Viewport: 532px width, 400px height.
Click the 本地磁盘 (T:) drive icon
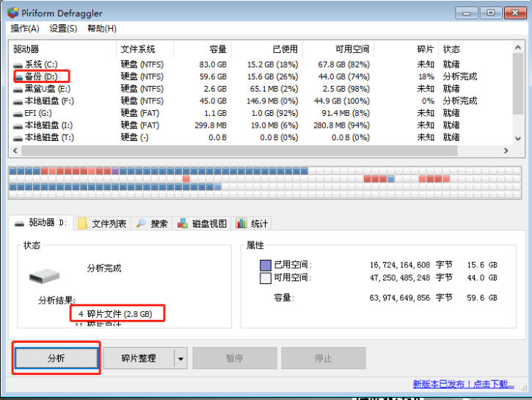tap(18, 137)
